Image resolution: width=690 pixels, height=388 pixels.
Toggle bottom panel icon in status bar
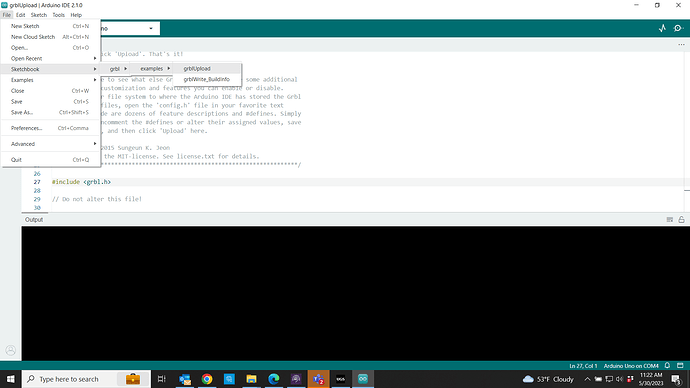click(x=680, y=366)
